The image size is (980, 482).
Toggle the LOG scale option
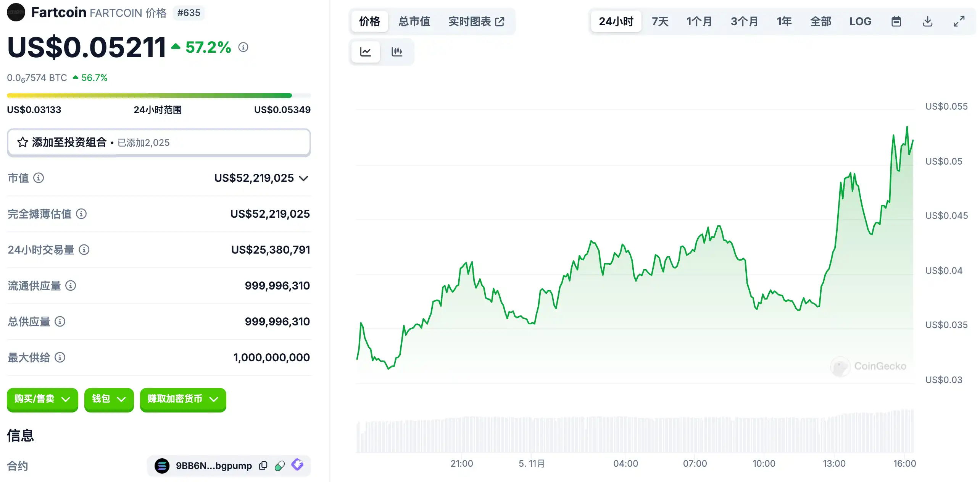(860, 21)
